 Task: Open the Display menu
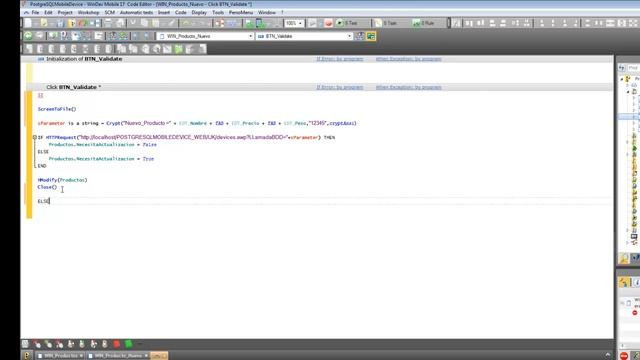tap(199, 13)
